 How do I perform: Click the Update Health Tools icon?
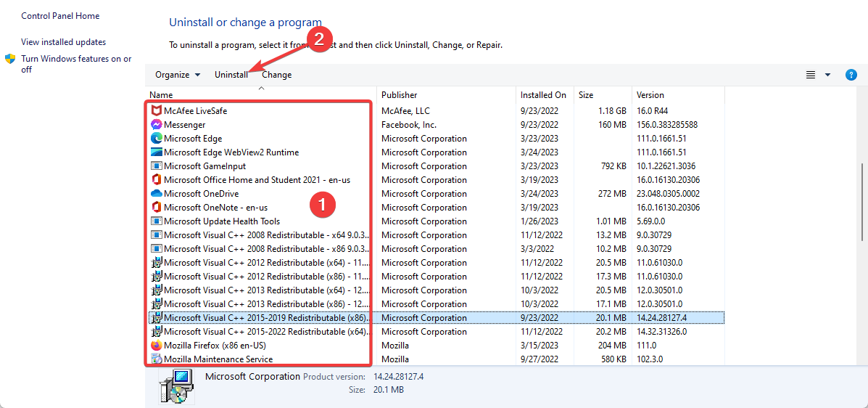156,221
